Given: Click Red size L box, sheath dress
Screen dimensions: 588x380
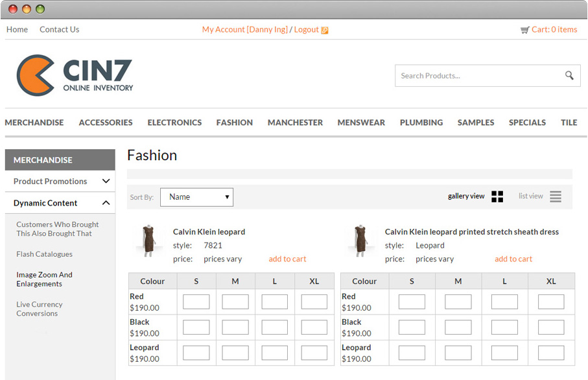Looking at the screenshot, I should click(504, 302).
